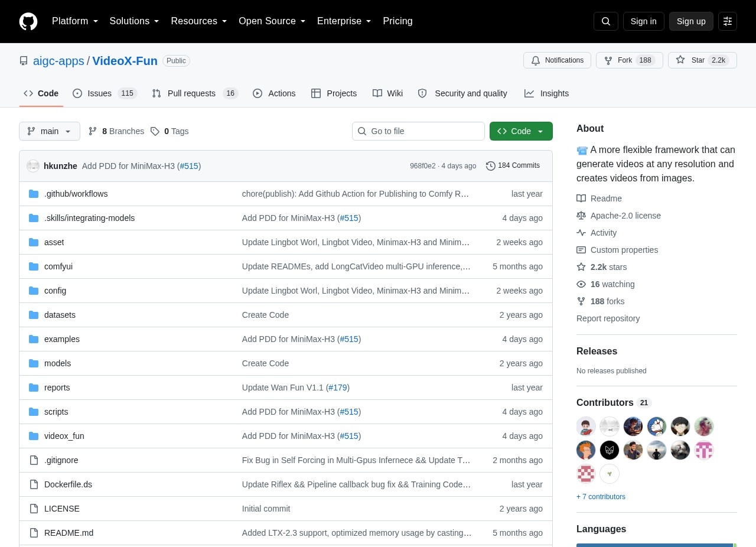
Task: View the 184 Commits history link
Action: pos(513,166)
